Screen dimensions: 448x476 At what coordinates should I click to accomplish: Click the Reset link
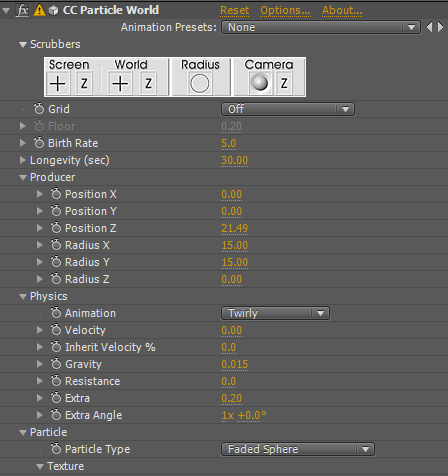(235, 10)
